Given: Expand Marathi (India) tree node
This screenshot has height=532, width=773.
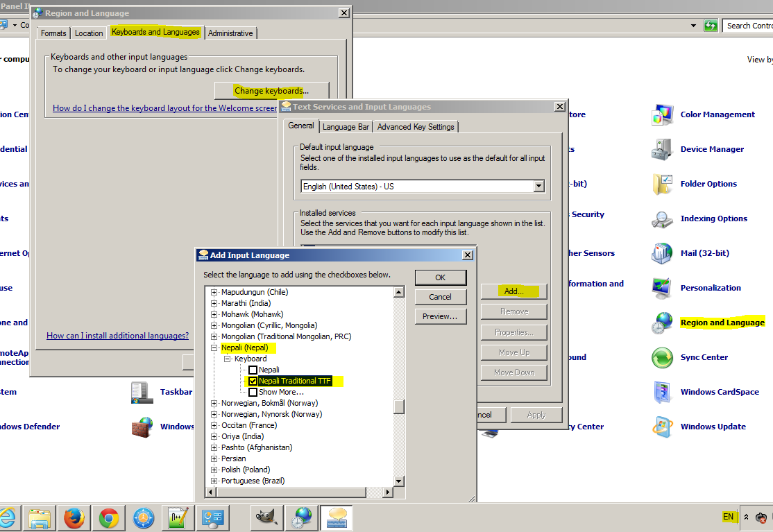Looking at the screenshot, I should 214,303.
